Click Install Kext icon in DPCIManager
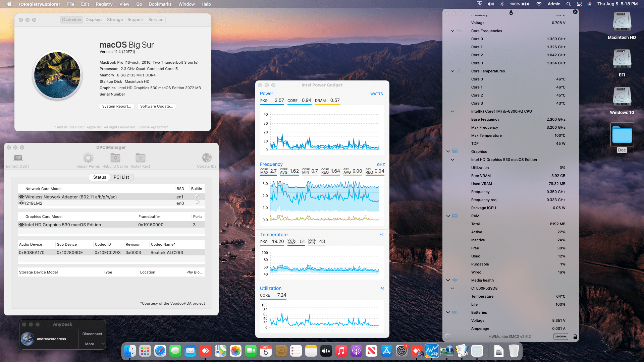The width and height of the screenshot is (644, 362). 140,158
